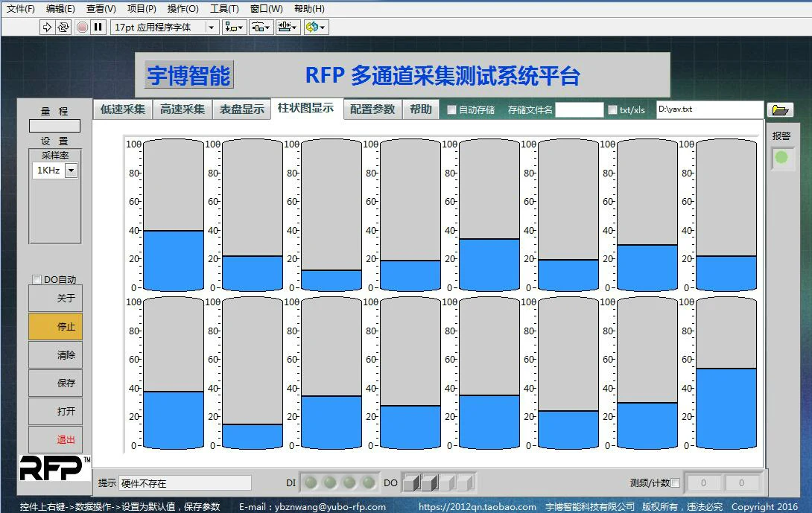812x513 pixels.
Task: Open the Align Objects toolbar menu
Action: [x=234, y=27]
